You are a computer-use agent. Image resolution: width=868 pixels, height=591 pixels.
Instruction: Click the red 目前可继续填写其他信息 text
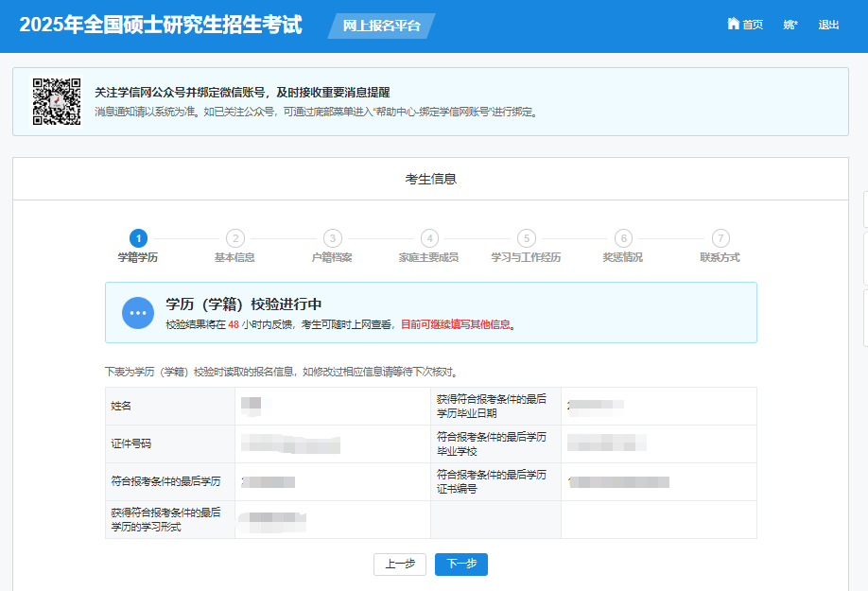tap(455, 324)
